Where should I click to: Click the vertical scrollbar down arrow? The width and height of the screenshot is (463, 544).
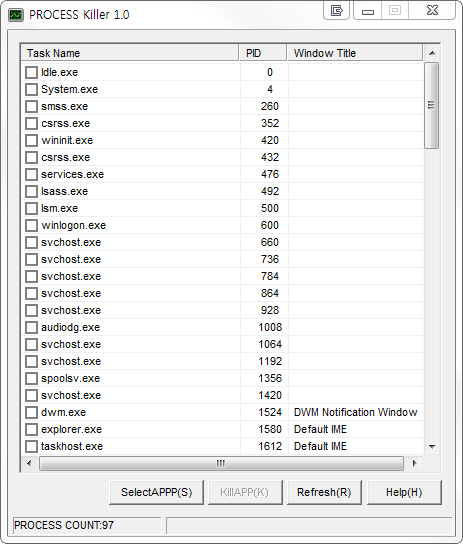pyautogui.click(x=432, y=447)
